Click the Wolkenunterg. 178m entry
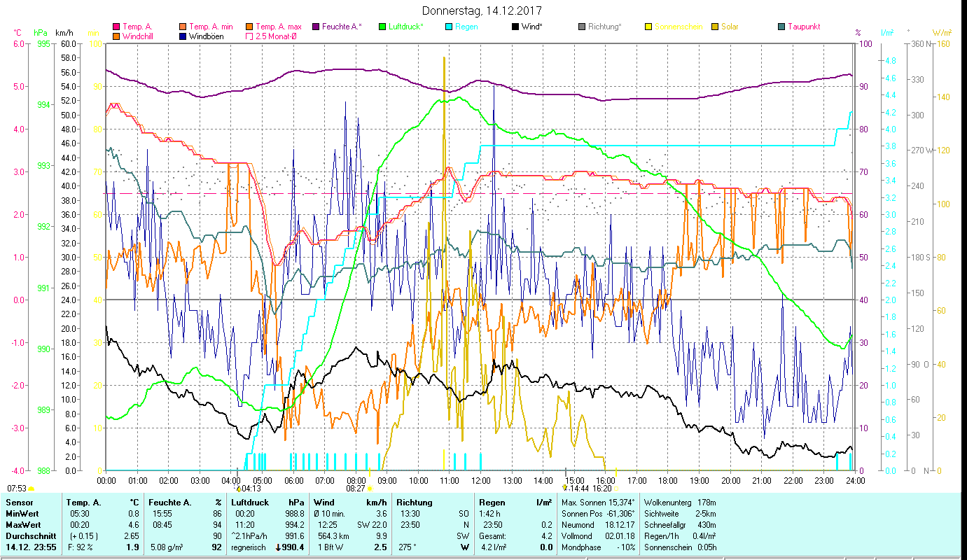Image resolution: width=967 pixels, height=560 pixels. tap(679, 503)
